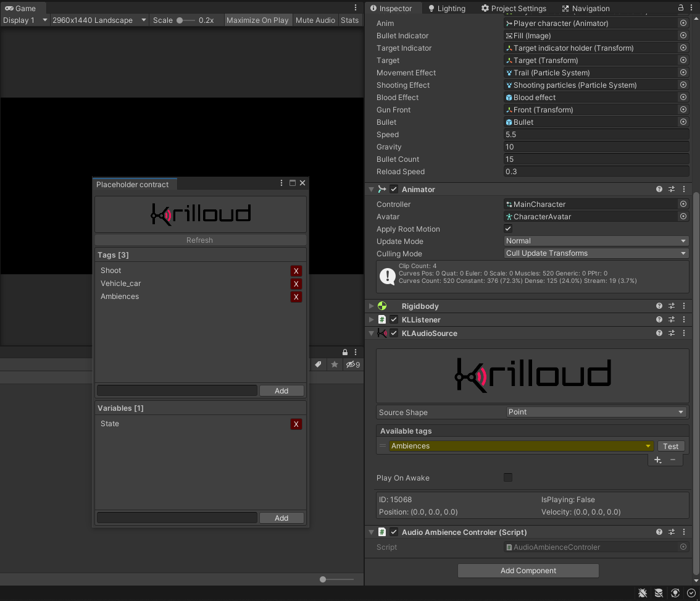Screen dimensions: 700x601
Task: Add new tag with plus icon
Action: (x=657, y=460)
